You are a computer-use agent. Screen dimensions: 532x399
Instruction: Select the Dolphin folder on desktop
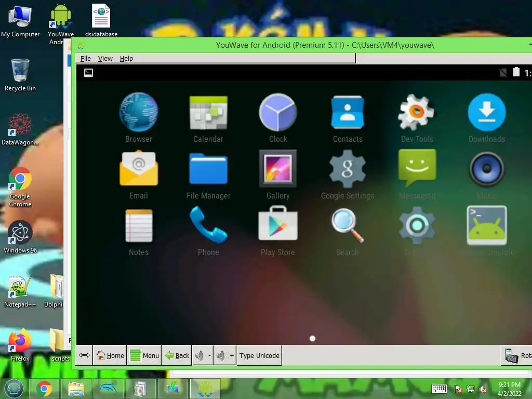click(54, 291)
